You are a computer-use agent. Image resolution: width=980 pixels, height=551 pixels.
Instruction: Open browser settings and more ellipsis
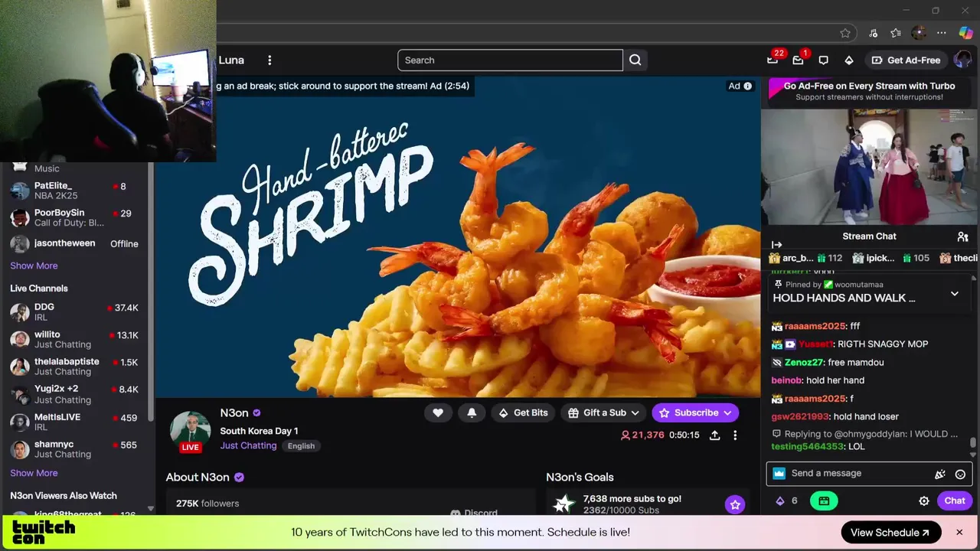tap(942, 33)
